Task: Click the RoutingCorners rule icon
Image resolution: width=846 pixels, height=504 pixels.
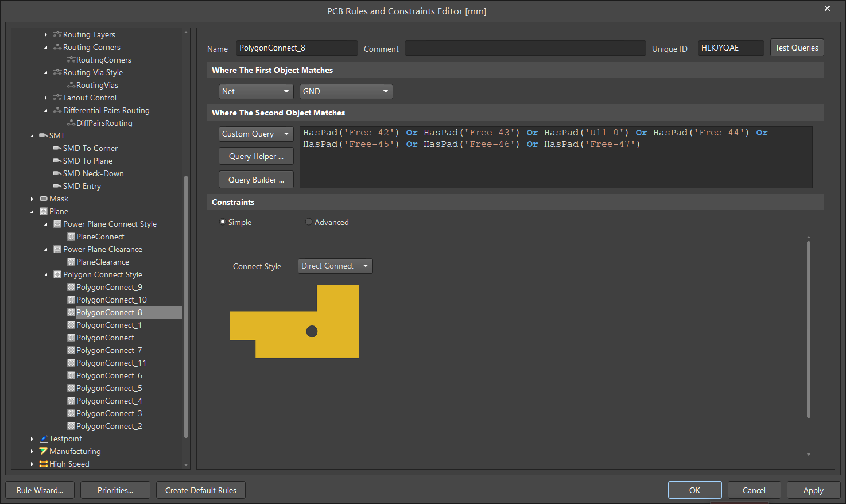Action: pyautogui.click(x=71, y=60)
